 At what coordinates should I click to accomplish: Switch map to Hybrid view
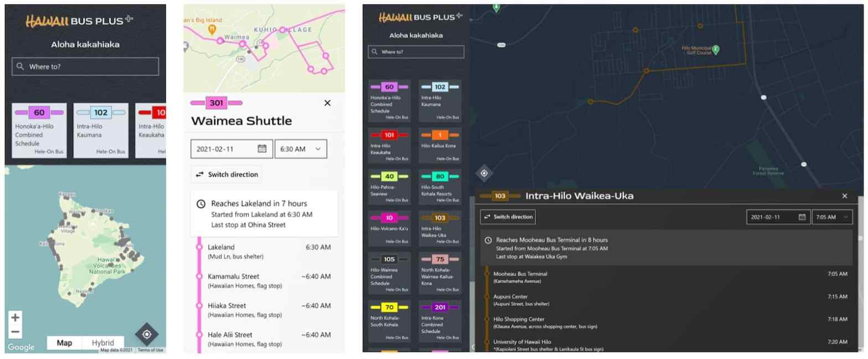coord(103,342)
